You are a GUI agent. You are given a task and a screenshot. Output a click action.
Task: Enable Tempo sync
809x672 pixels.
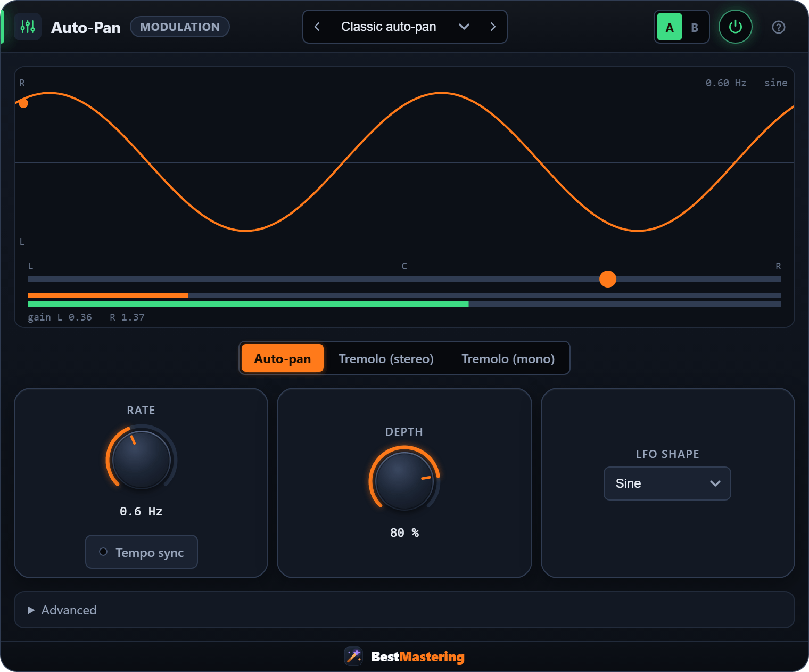(x=142, y=552)
